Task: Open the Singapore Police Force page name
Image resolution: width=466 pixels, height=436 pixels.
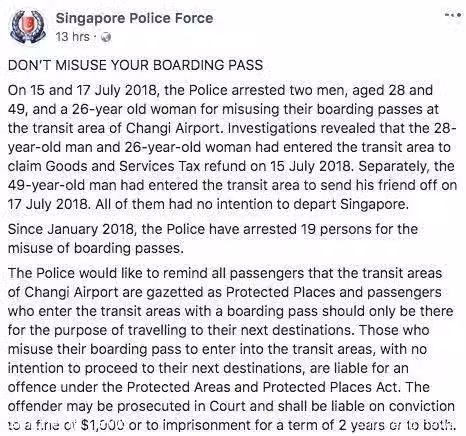Action: [134, 18]
